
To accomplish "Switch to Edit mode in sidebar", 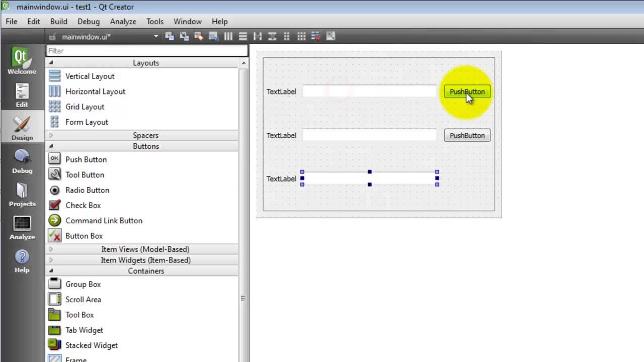I will pos(22,95).
